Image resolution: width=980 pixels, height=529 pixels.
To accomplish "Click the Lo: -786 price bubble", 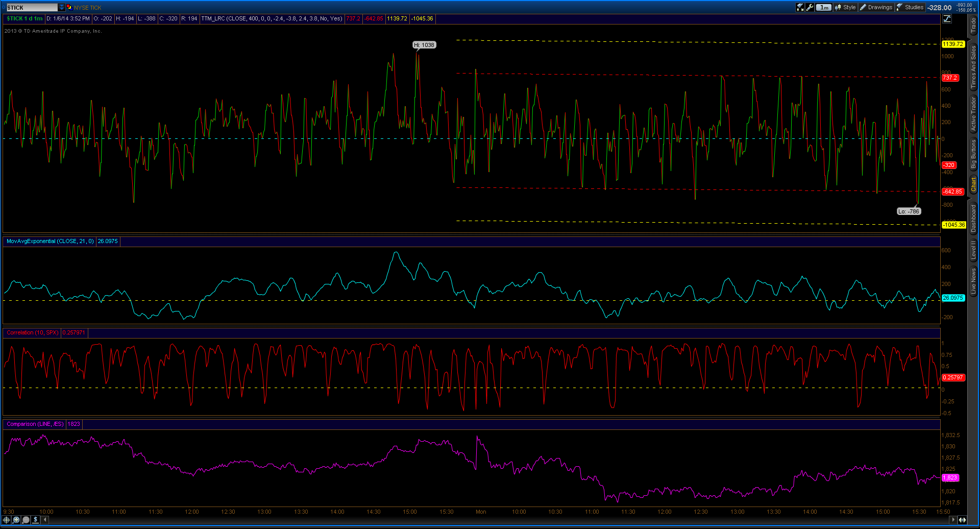I will tap(909, 211).
